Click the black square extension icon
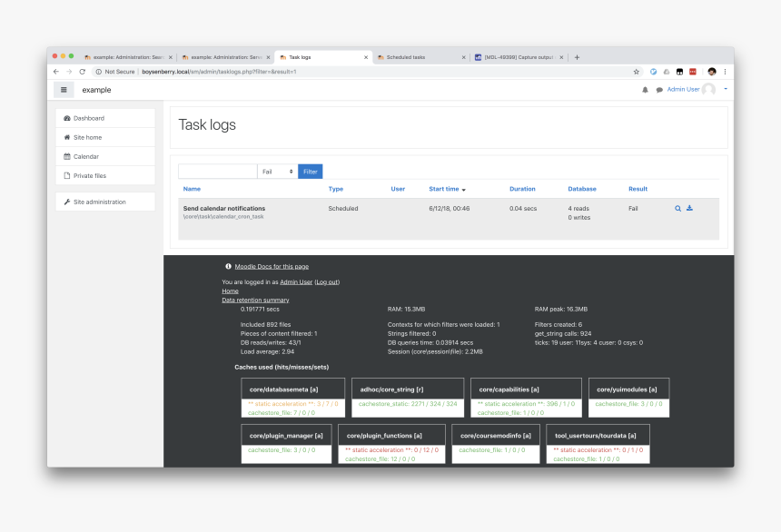 [x=679, y=72]
